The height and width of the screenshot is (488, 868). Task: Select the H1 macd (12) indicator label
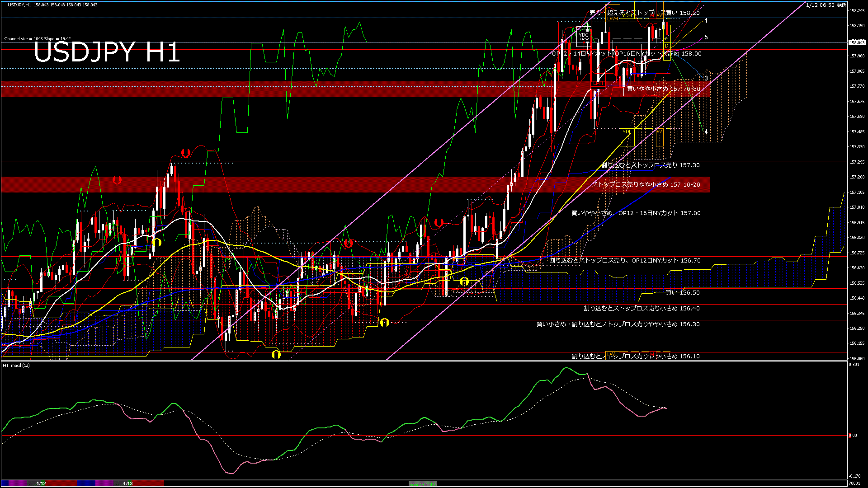pyautogui.click(x=16, y=365)
